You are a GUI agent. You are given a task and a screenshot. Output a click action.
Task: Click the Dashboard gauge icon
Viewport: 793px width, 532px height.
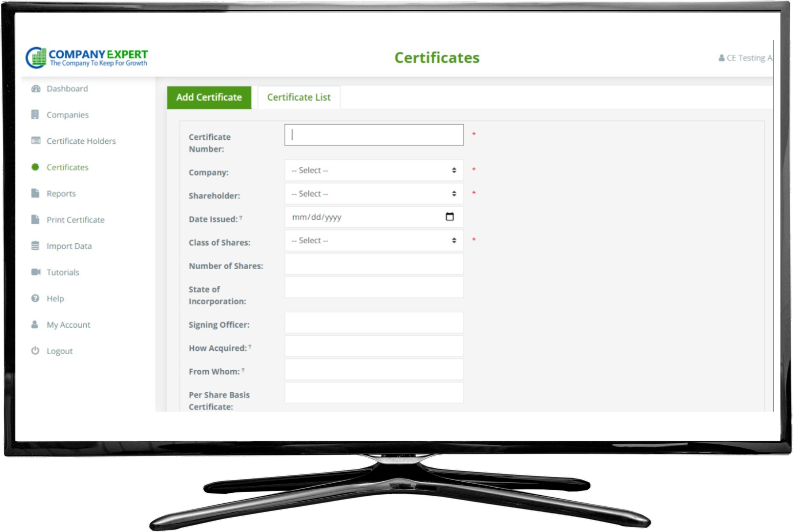tap(36, 89)
